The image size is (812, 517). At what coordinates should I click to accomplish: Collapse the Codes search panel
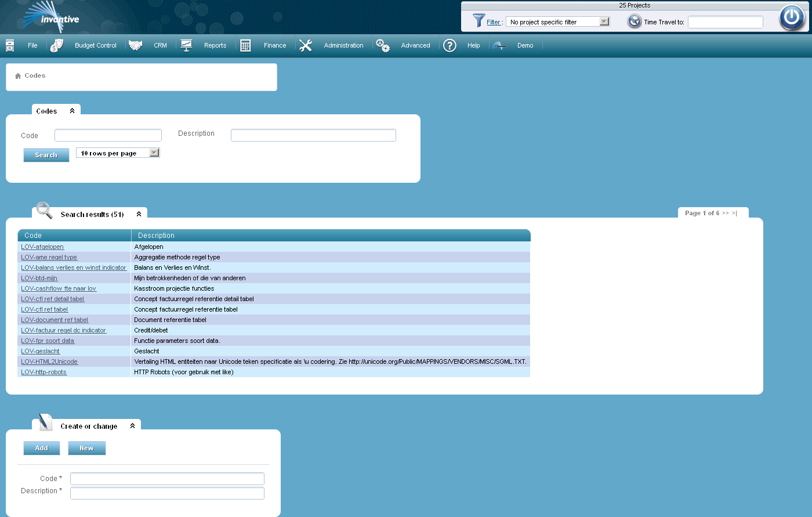point(72,111)
